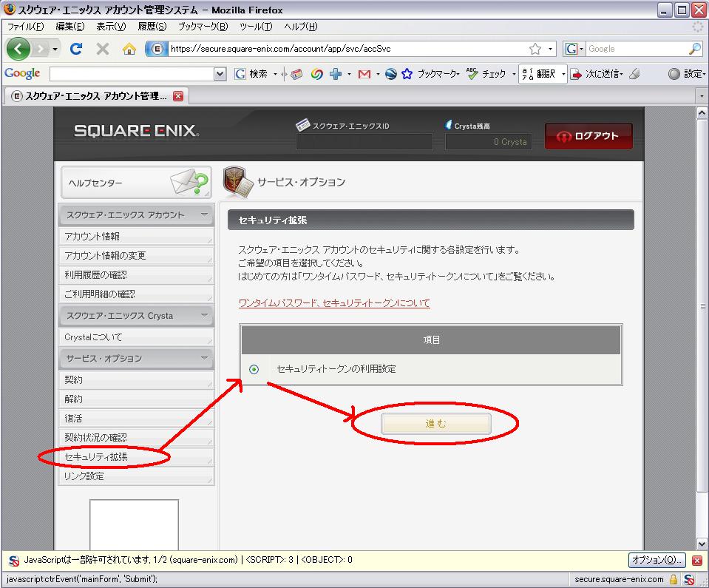Click the search magnifier icon in Google box
Viewport: 709px width, 588px height.
tap(694, 48)
